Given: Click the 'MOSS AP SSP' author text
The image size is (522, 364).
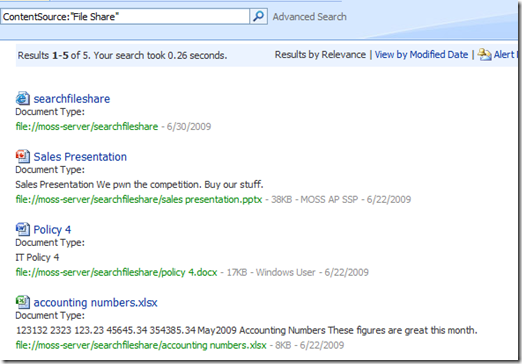Looking at the screenshot, I should click(329, 200).
